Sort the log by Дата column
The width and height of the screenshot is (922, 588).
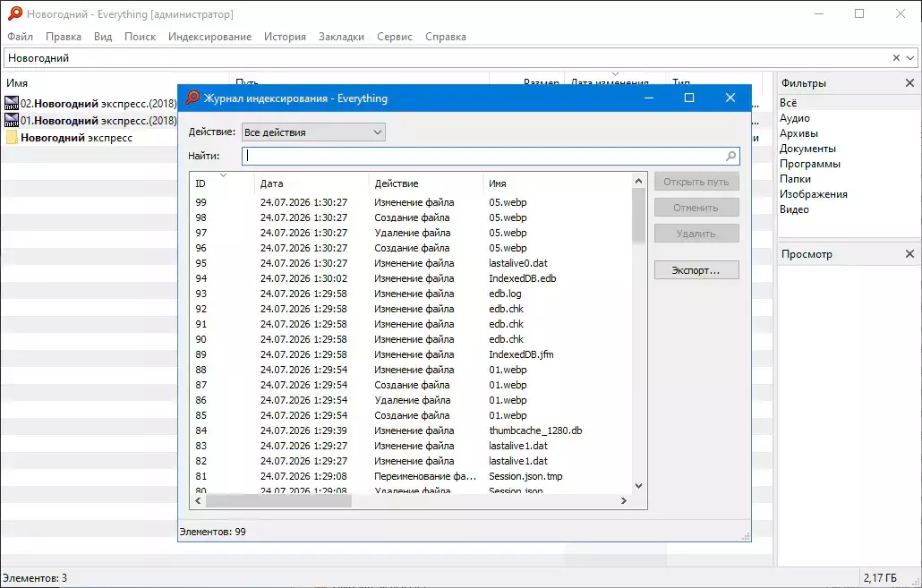(x=311, y=183)
